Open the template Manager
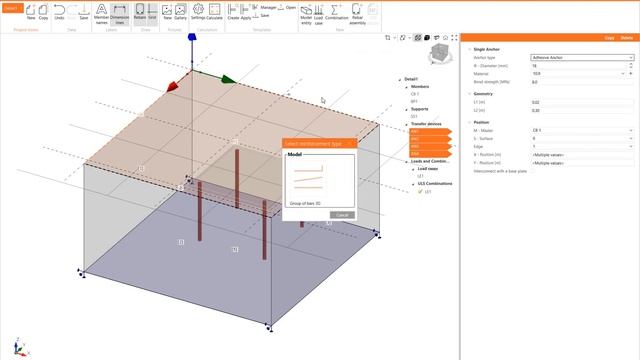The height and width of the screenshot is (360, 640). pos(264,7)
